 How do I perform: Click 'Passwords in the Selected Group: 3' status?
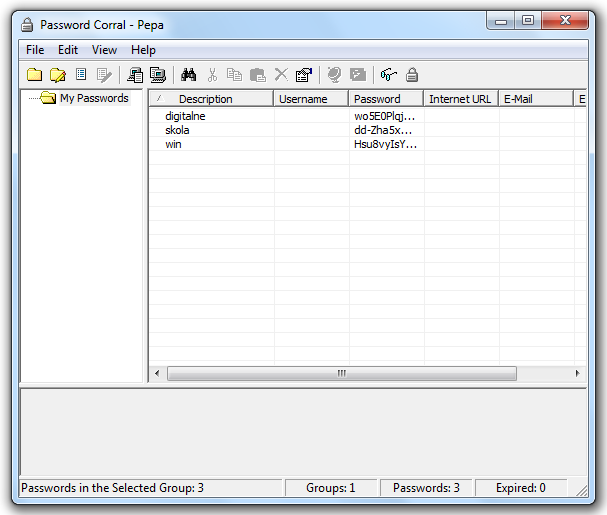pyautogui.click(x=112, y=488)
